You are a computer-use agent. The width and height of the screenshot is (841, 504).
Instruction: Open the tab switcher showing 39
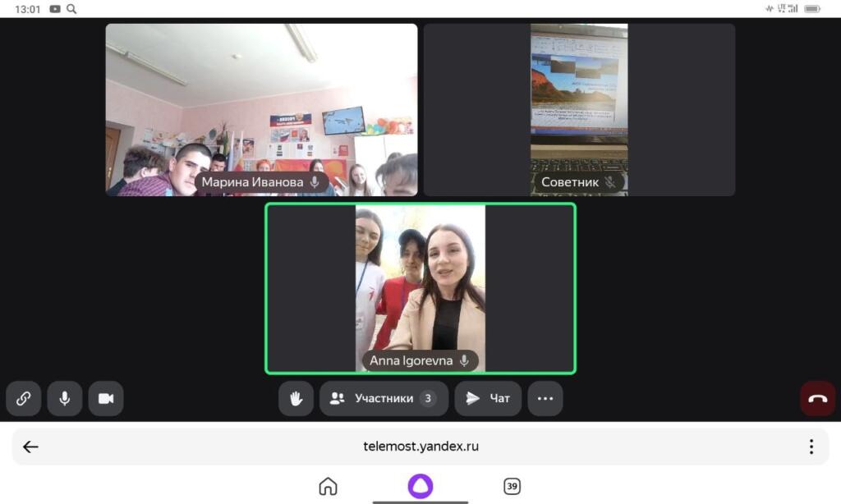point(512,487)
